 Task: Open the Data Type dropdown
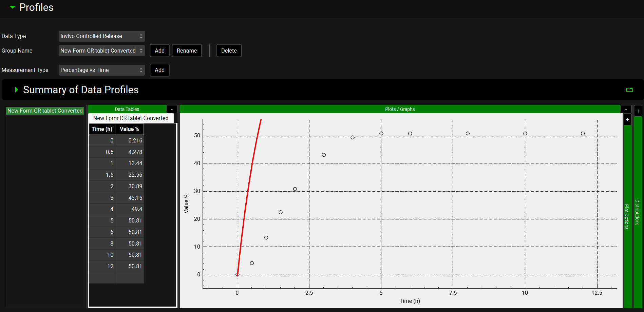(101, 36)
